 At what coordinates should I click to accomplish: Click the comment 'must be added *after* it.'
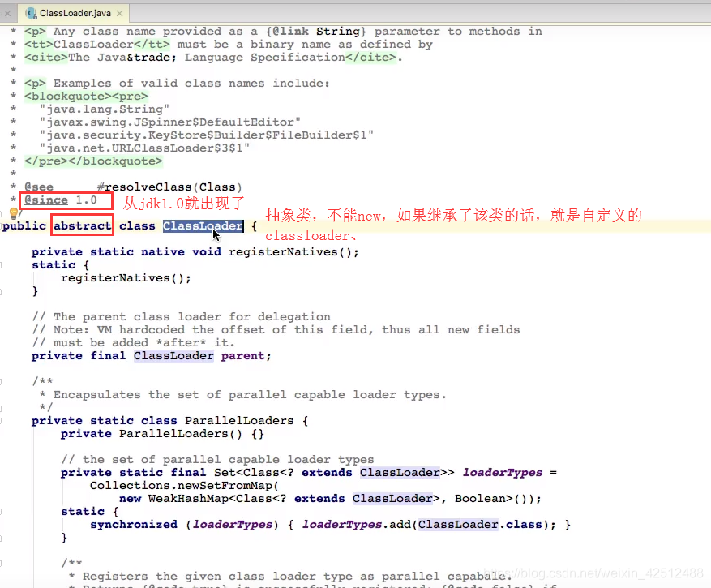133,342
